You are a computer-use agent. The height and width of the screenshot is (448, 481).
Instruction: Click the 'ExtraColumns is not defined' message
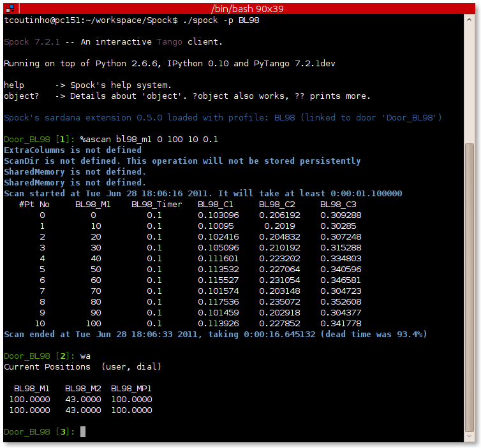coord(73,150)
